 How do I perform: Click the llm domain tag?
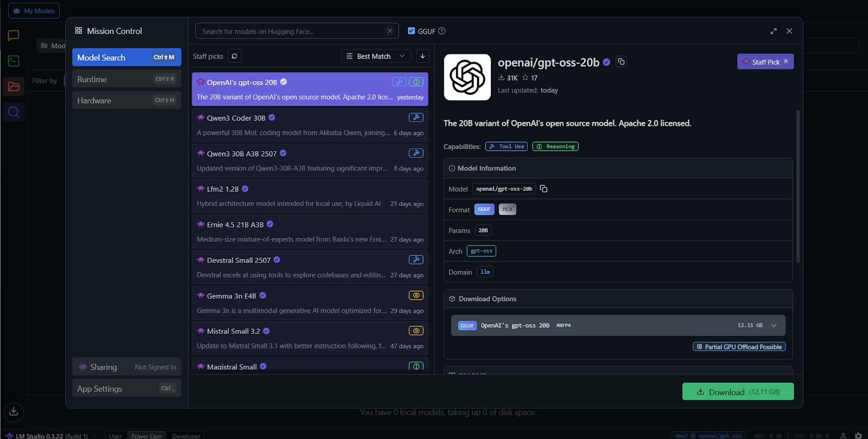[485, 272]
